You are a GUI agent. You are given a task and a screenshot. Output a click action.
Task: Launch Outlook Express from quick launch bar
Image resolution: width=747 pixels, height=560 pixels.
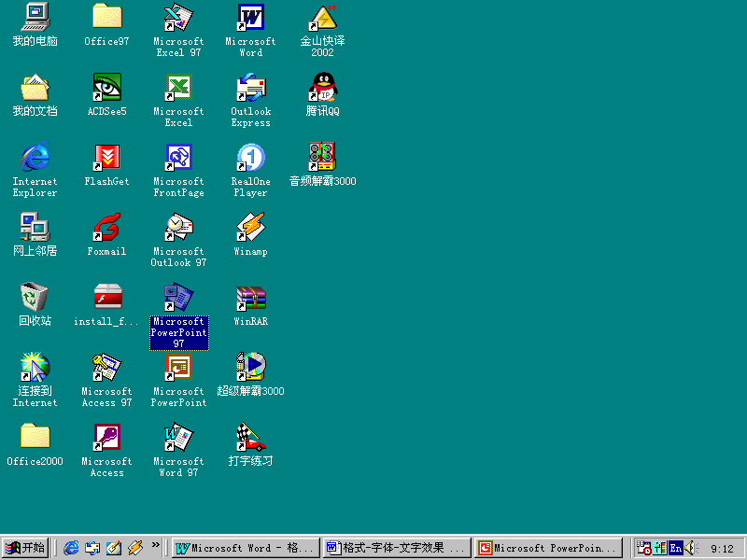pyautogui.click(x=92, y=548)
